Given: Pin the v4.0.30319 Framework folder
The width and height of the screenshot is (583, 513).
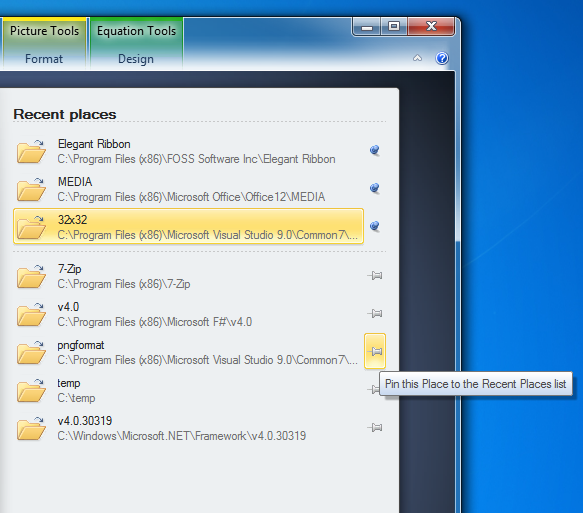Looking at the screenshot, I should pos(375,428).
